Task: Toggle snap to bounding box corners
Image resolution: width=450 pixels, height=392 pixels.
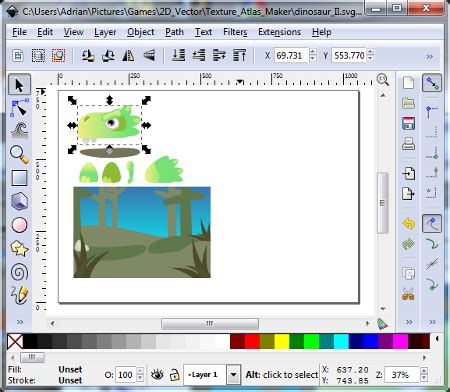Action: (x=432, y=153)
